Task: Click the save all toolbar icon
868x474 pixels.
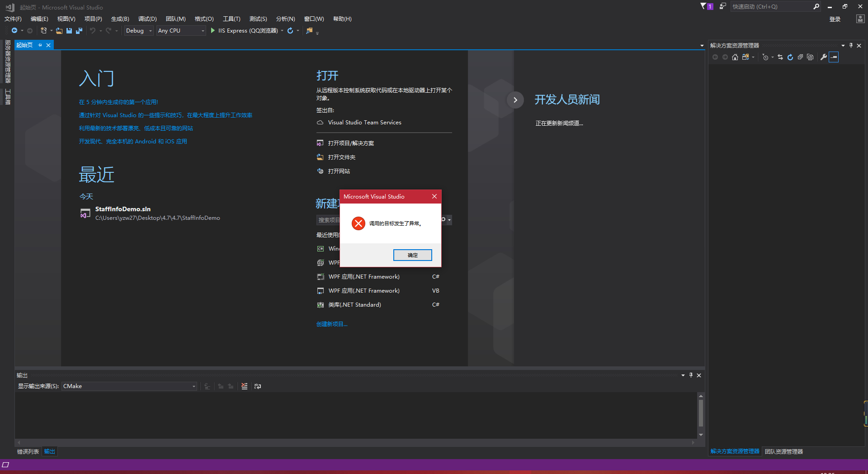Action: (x=79, y=31)
